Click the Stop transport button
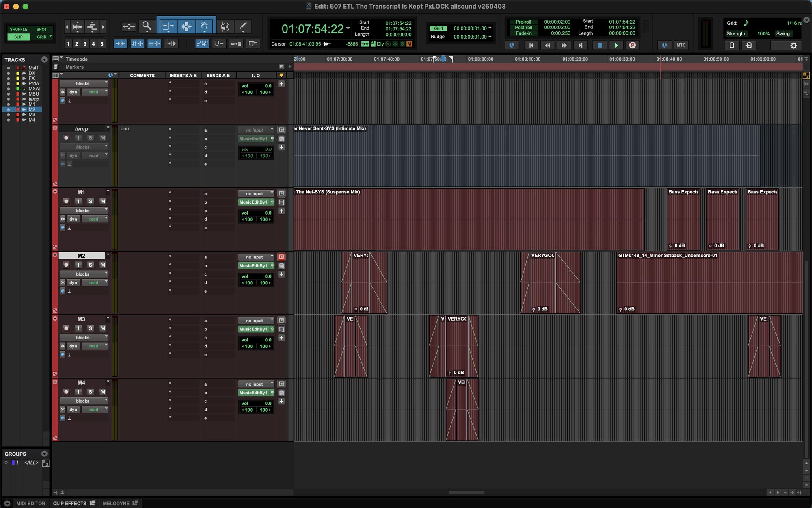812x508 pixels. tap(599, 45)
